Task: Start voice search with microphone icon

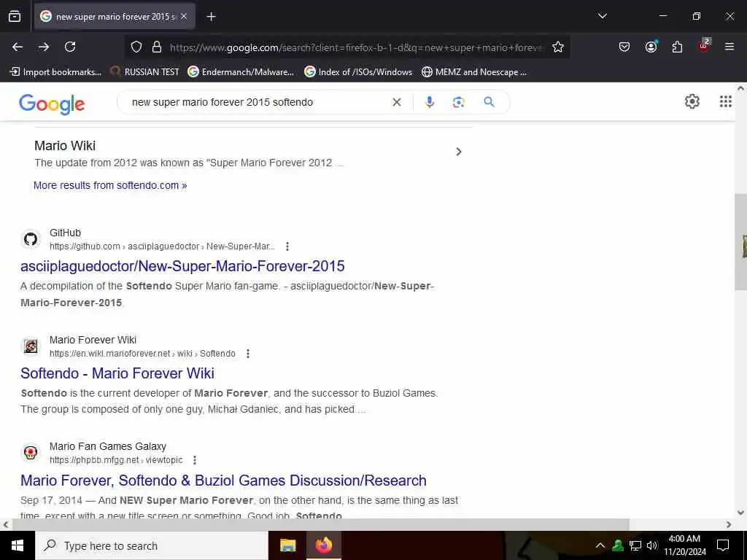Action: tap(429, 102)
